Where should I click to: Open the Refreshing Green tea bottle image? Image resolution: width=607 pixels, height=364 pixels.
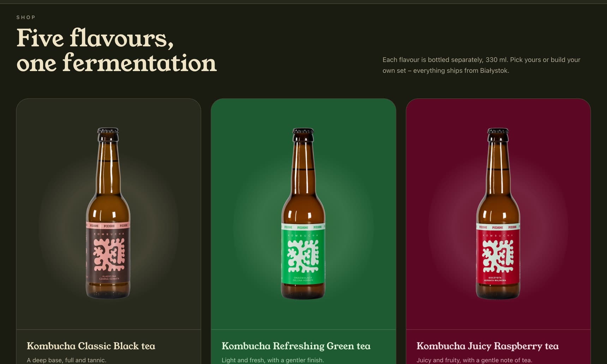(x=303, y=214)
